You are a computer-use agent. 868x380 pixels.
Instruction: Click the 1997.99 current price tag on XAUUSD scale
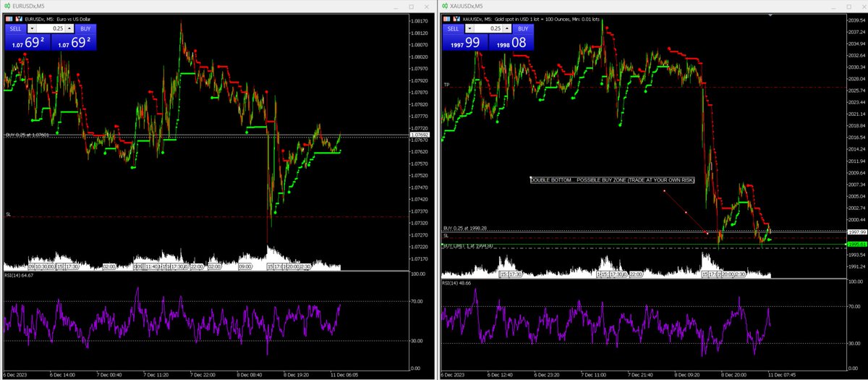pyautogui.click(x=856, y=232)
